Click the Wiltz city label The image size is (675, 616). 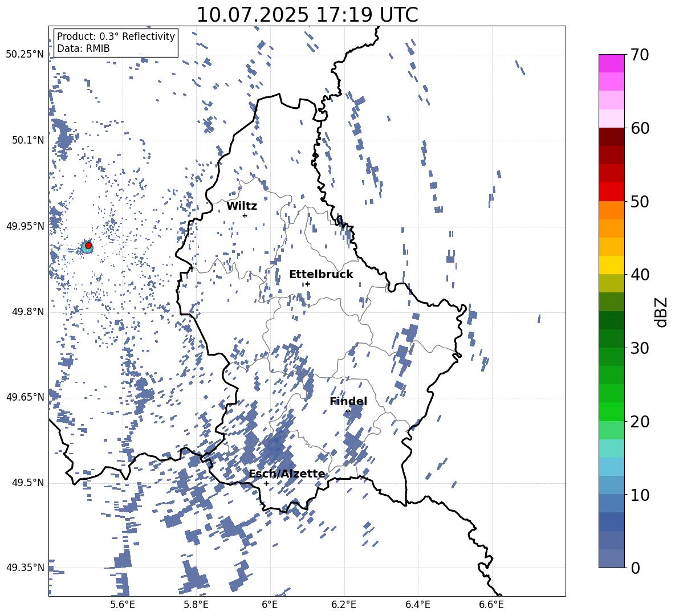click(242, 206)
